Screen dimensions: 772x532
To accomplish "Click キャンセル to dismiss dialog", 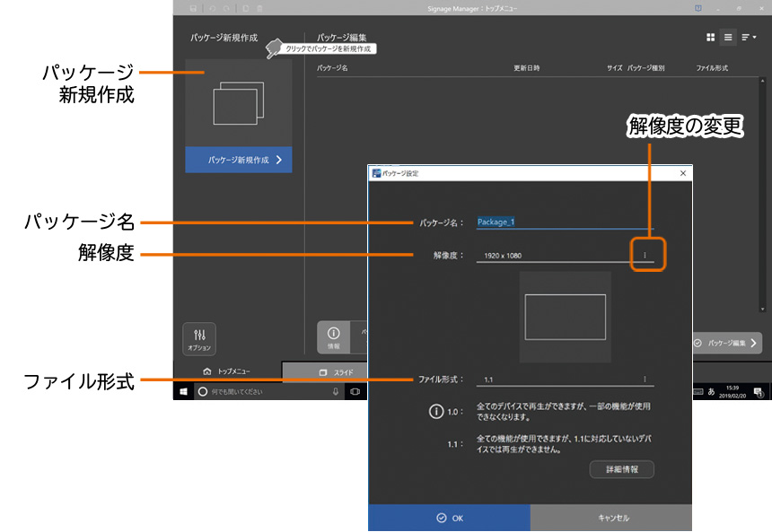I will click(611, 518).
